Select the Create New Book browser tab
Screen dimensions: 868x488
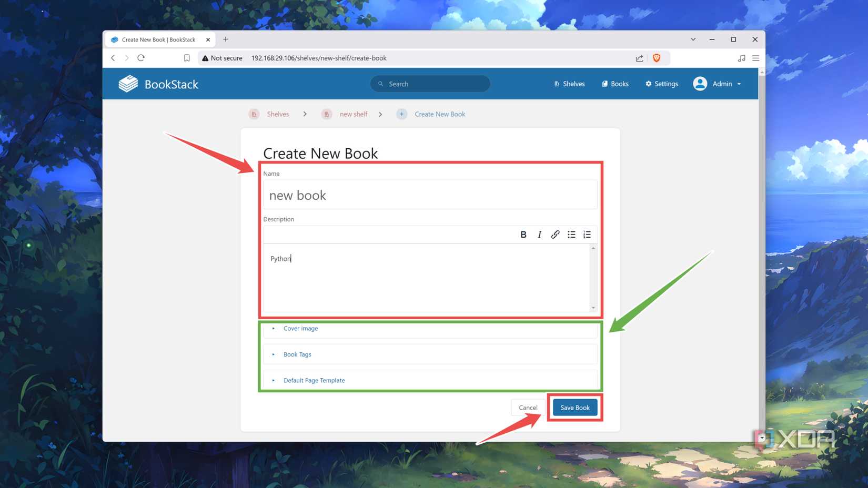coord(158,39)
